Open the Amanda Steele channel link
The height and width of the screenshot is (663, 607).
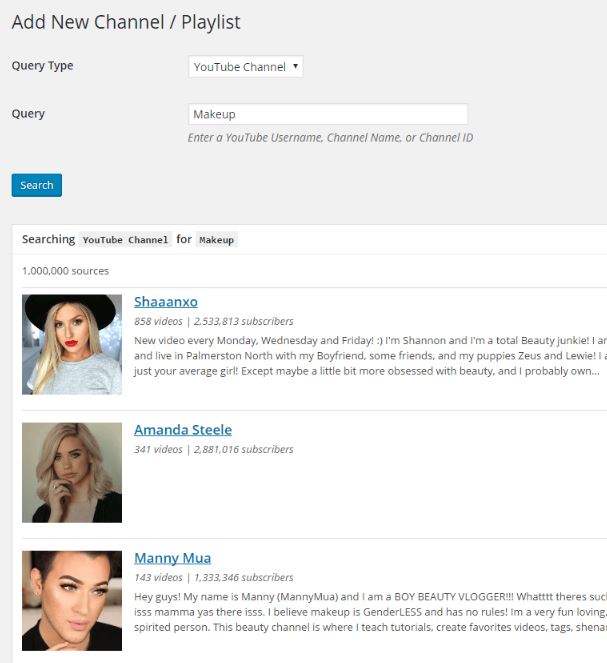[x=183, y=430]
